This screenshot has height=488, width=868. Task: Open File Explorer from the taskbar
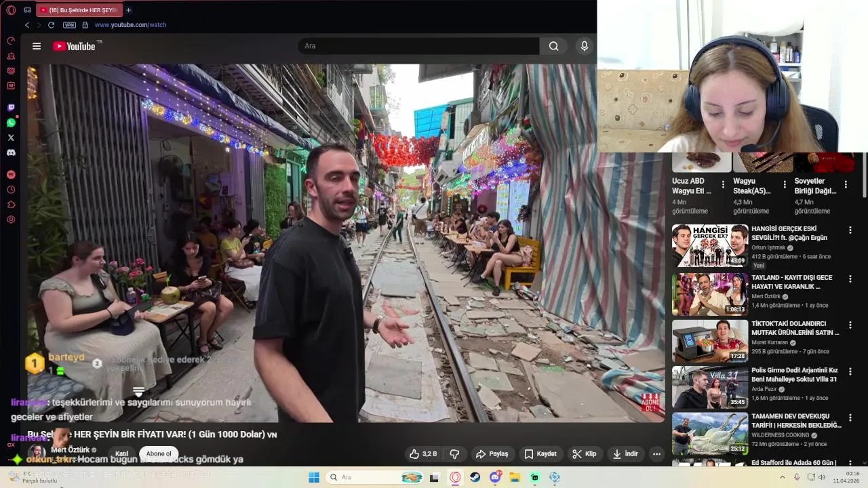515,477
